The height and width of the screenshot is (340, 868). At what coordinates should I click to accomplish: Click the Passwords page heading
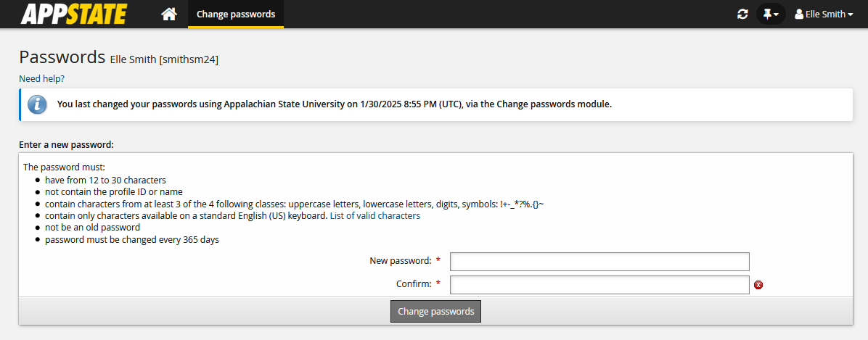(62, 57)
